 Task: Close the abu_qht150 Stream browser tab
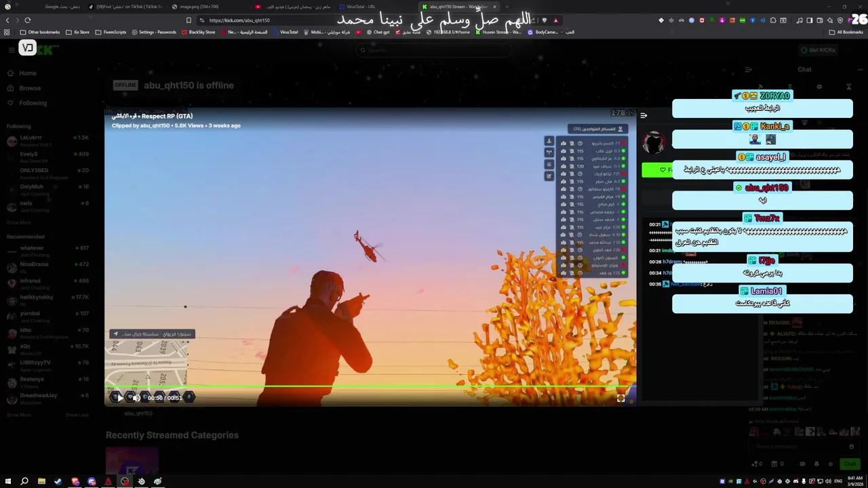click(494, 7)
